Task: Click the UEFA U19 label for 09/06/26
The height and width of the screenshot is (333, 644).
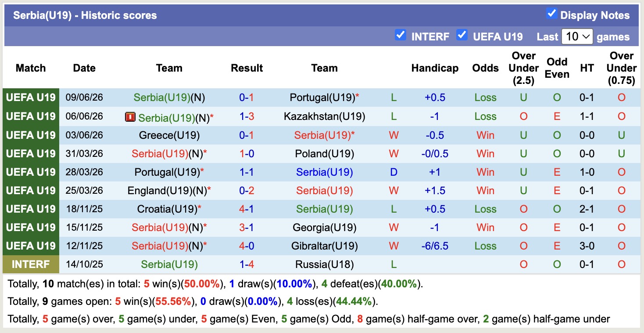Action: pyautogui.click(x=31, y=98)
